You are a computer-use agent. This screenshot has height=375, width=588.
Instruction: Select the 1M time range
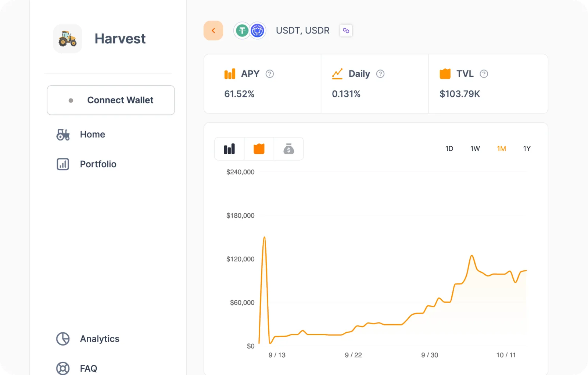(501, 149)
